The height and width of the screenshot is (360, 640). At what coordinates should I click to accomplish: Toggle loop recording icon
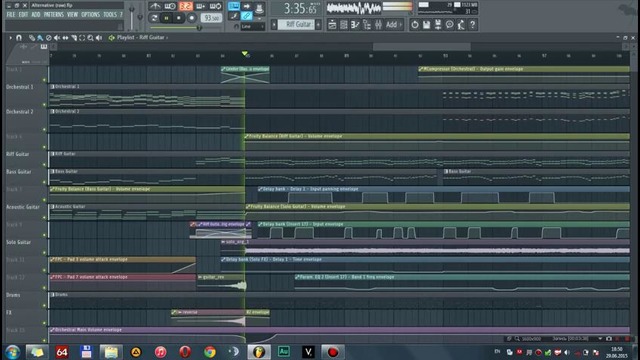click(215, 6)
